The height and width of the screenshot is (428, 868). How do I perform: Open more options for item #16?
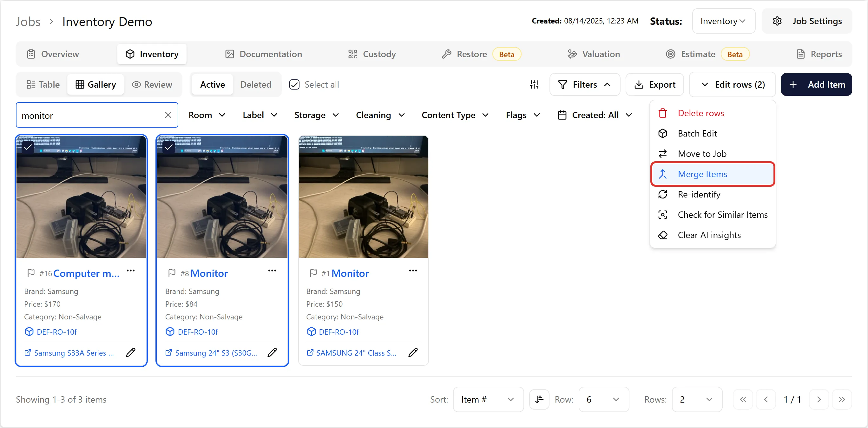click(131, 271)
